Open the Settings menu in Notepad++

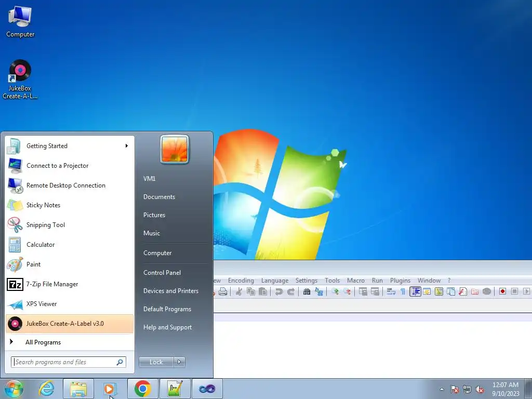point(307,281)
